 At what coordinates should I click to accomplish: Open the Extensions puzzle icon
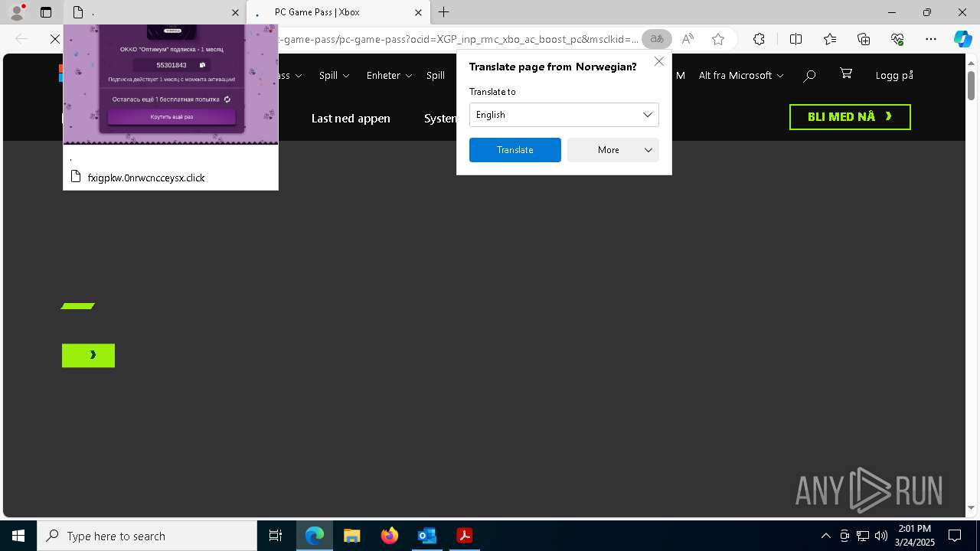pyautogui.click(x=759, y=39)
